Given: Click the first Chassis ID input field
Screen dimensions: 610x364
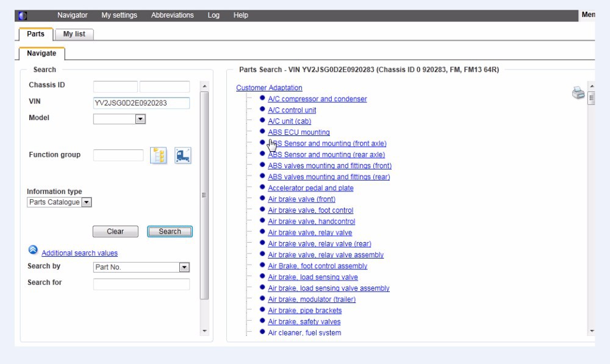Looking at the screenshot, I should coord(115,87).
